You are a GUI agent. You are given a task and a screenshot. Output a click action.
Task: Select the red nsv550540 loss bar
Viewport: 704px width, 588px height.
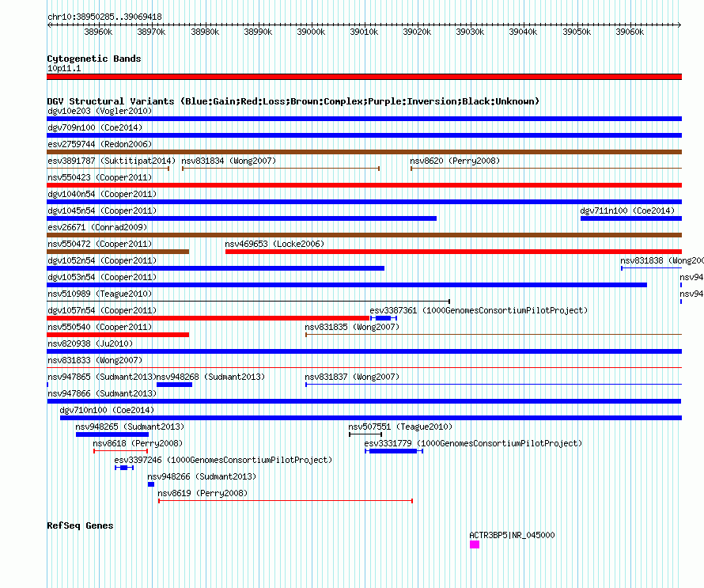coord(118,335)
